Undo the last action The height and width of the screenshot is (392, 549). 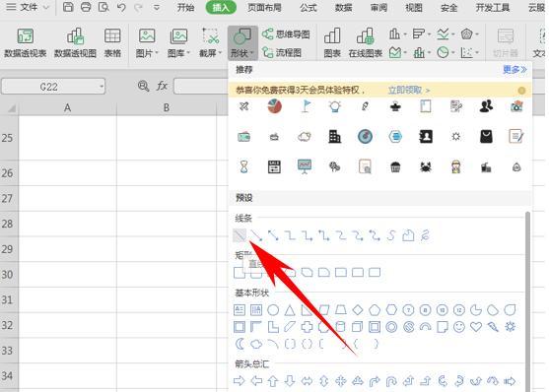tap(121, 7)
